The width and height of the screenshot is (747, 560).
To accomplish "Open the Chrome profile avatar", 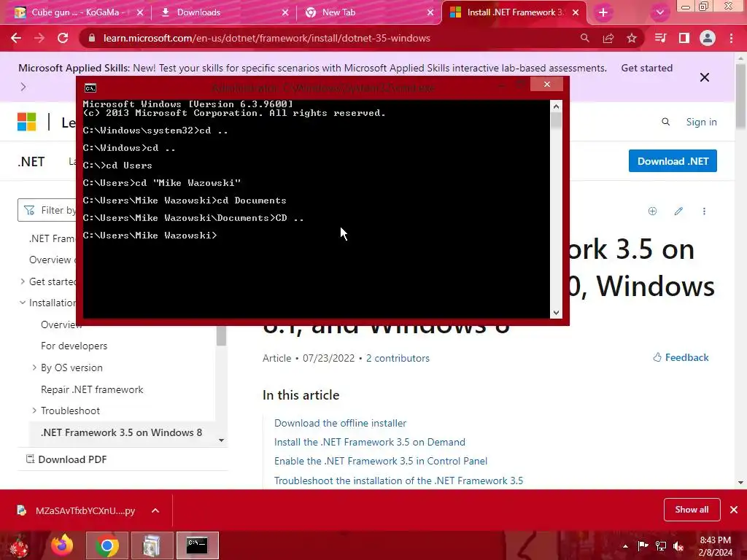I will pyautogui.click(x=708, y=38).
